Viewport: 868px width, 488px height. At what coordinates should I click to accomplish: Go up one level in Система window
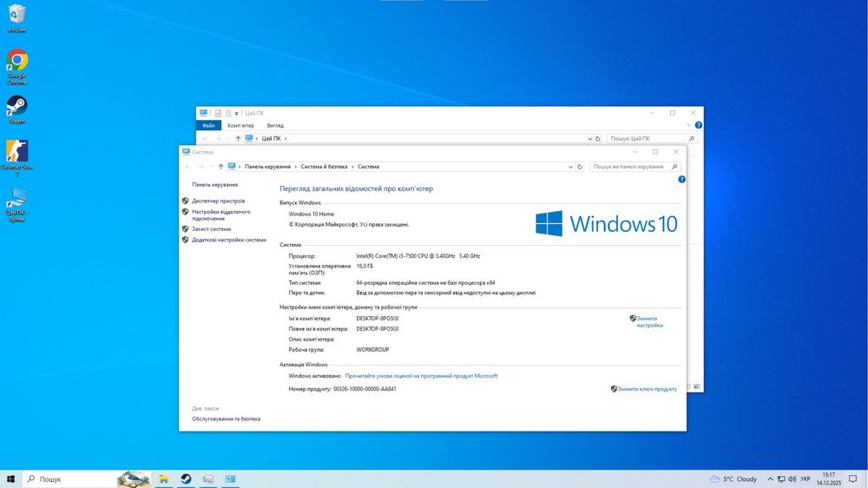220,167
